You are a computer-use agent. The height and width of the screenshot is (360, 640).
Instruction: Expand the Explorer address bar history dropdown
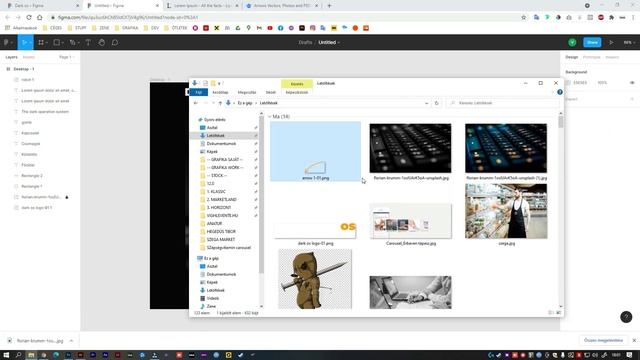(427, 103)
